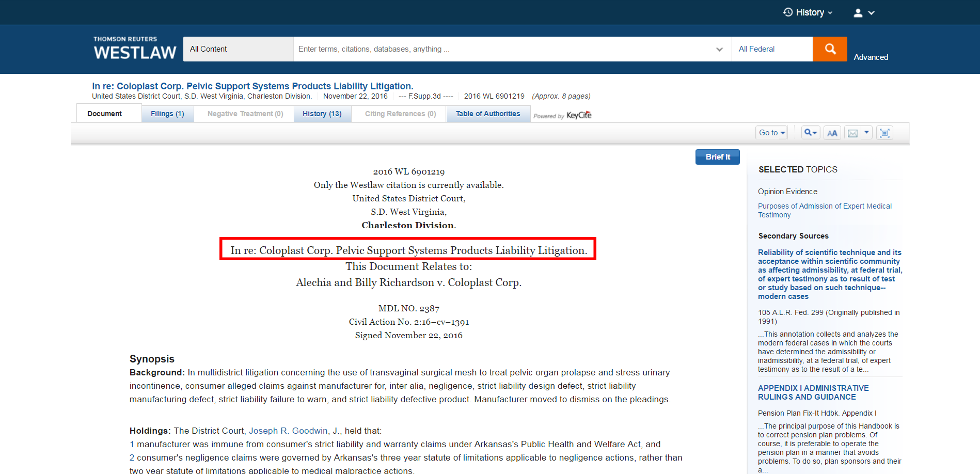Expand the delivery options arrow
The image size is (980, 474).
[867, 133]
